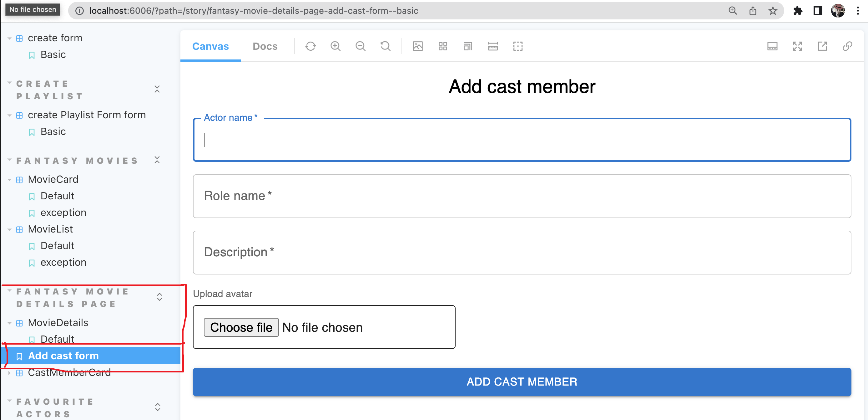Enter full screen mode icon

(x=797, y=46)
